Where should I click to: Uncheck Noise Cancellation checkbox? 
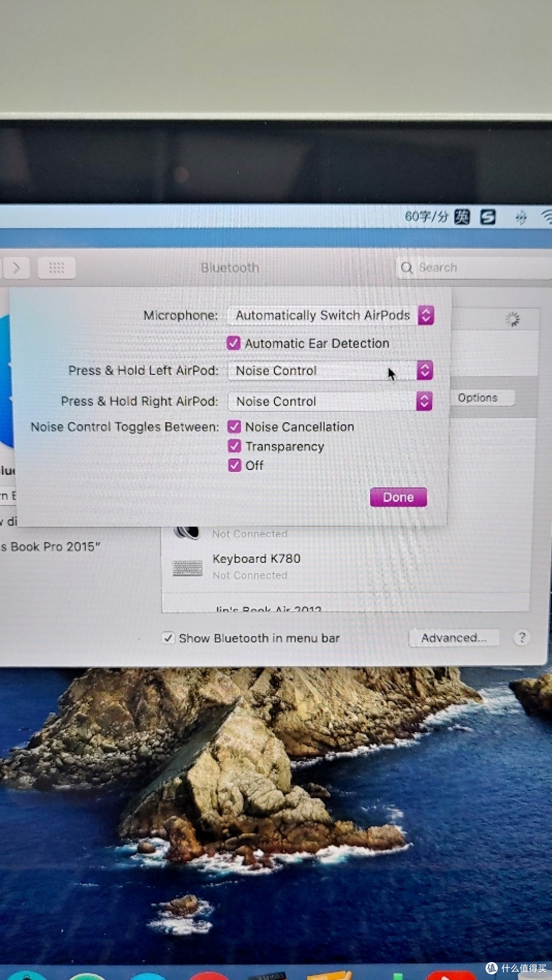[x=235, y=426]
